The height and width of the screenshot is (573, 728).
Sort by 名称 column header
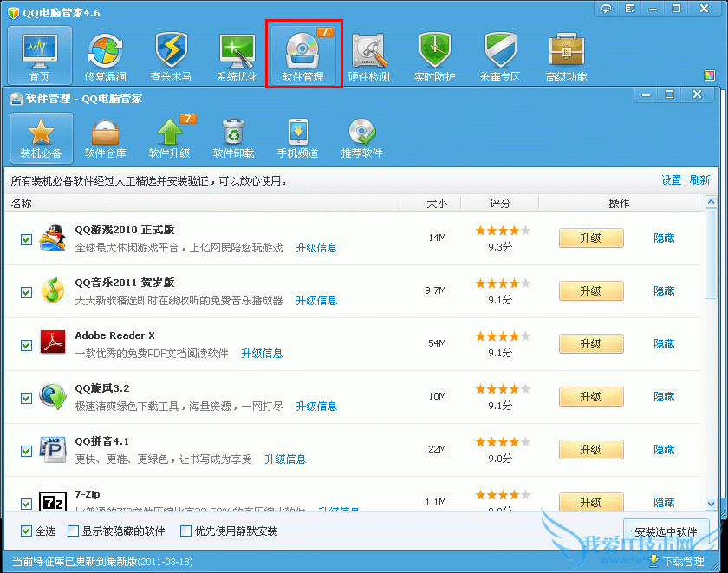203,204
